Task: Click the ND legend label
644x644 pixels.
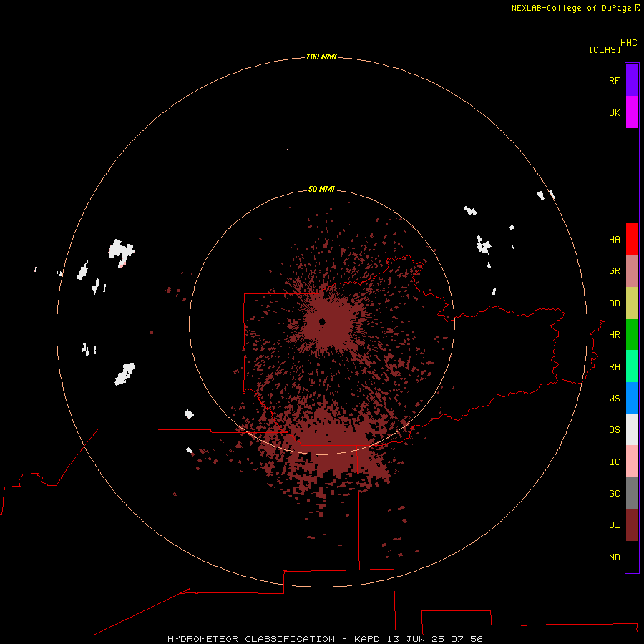Action: pos(615,557)
